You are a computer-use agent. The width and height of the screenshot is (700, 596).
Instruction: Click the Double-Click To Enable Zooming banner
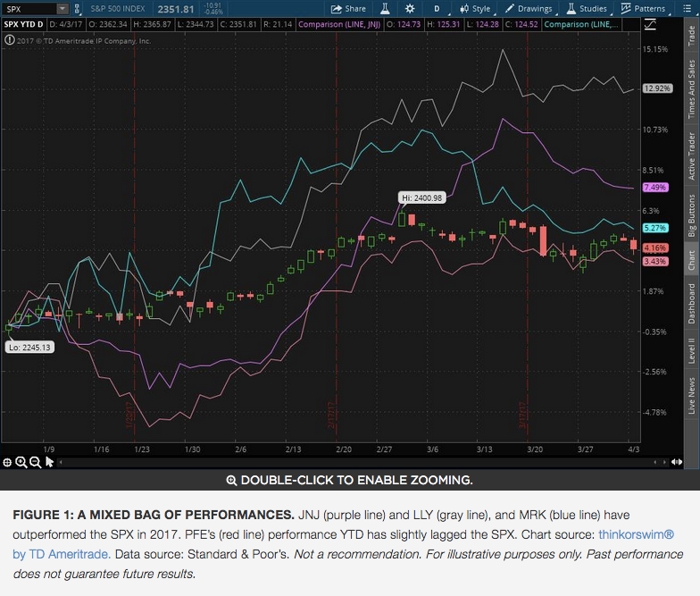point(350,481)
